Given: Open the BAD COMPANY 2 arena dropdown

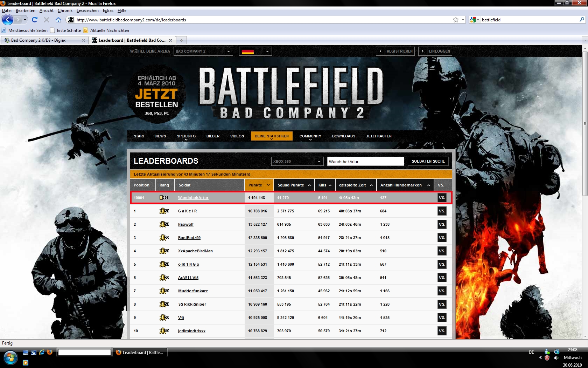Looking at the screenshot, I should pos(203,51).
